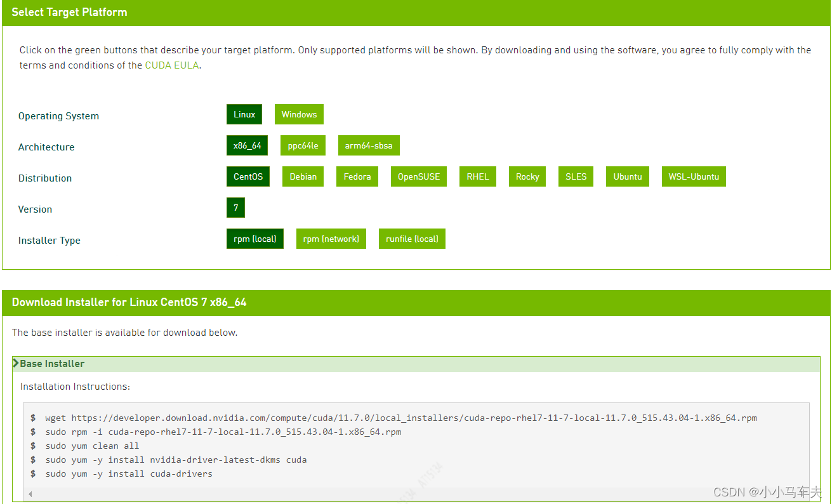Click the Distribution label

click(x=45, y=178)
